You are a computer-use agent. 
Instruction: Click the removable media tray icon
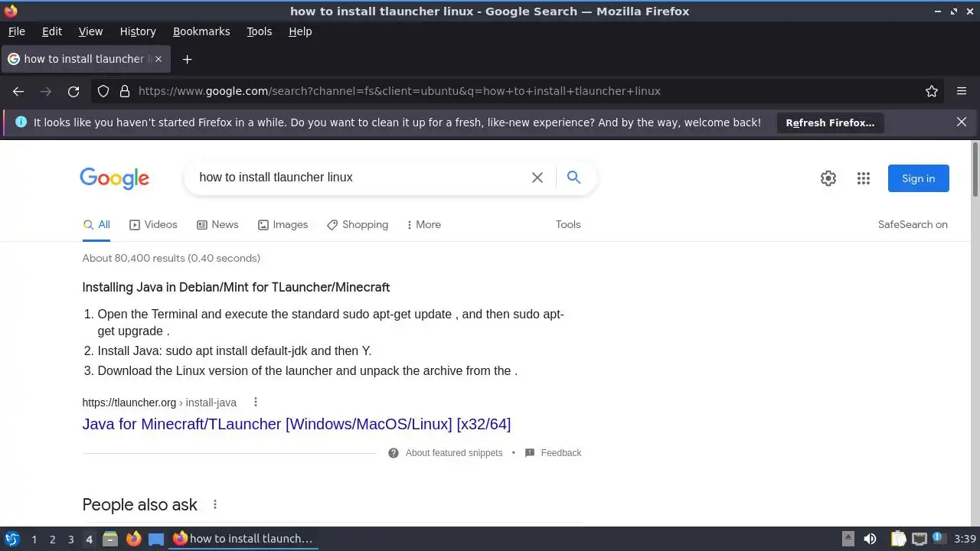tap(848, 539)
